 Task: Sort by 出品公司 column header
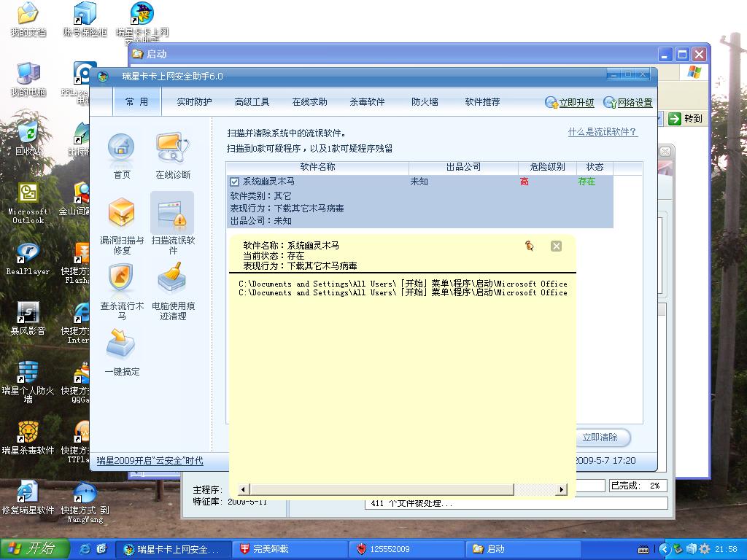[463, 167]
